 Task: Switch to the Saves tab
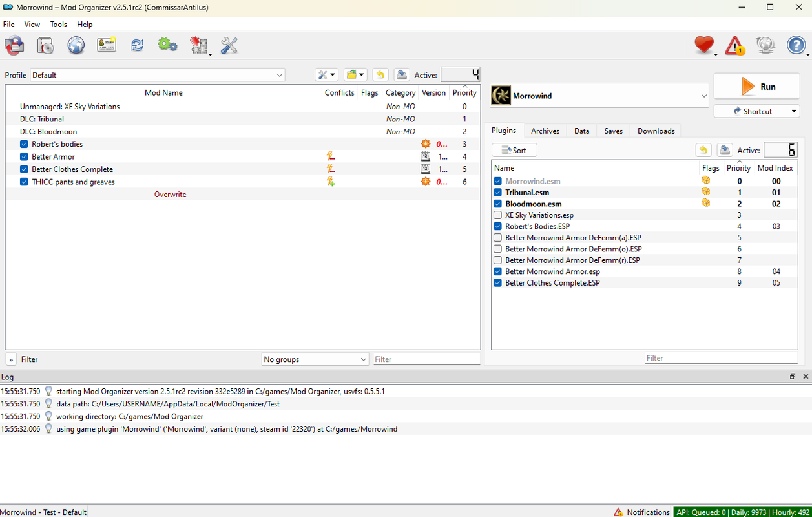[614, 131]
